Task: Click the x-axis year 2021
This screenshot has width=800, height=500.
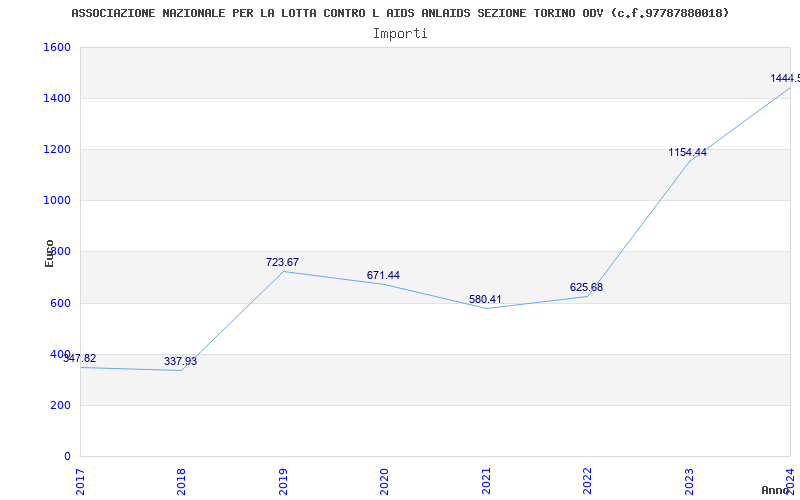Action: [x=486, y=481]
